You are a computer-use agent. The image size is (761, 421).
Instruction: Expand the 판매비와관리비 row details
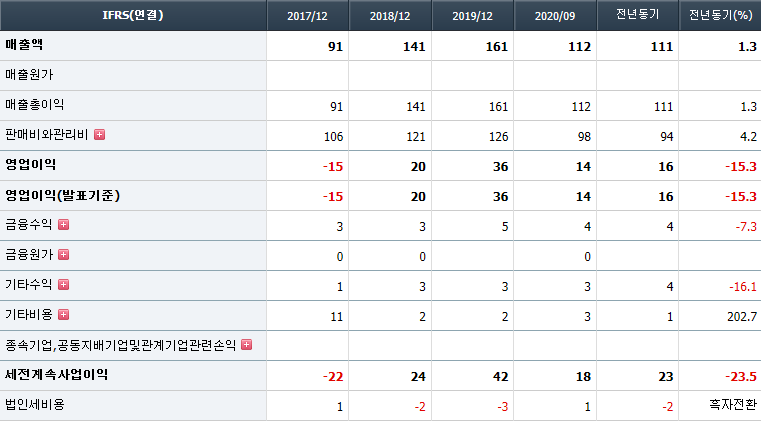tap(99, 135)
